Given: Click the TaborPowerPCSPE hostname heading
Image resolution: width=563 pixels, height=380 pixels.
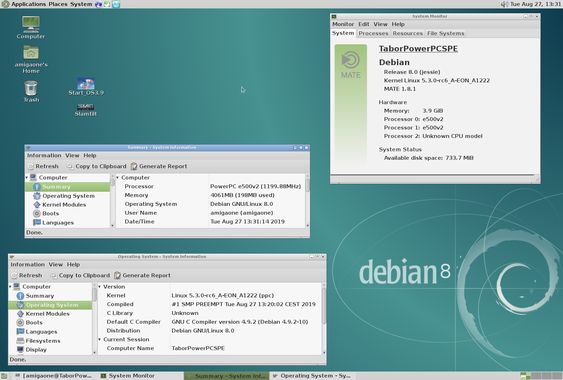Looking at the screenshot, I should [x=418, y=49].
